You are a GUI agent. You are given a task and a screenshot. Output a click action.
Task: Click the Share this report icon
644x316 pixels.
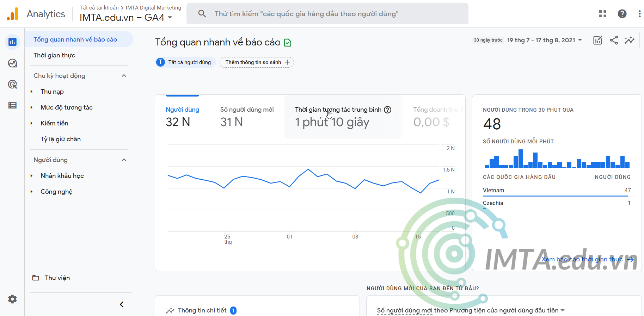pyautogui.click(x=614, y=40)
